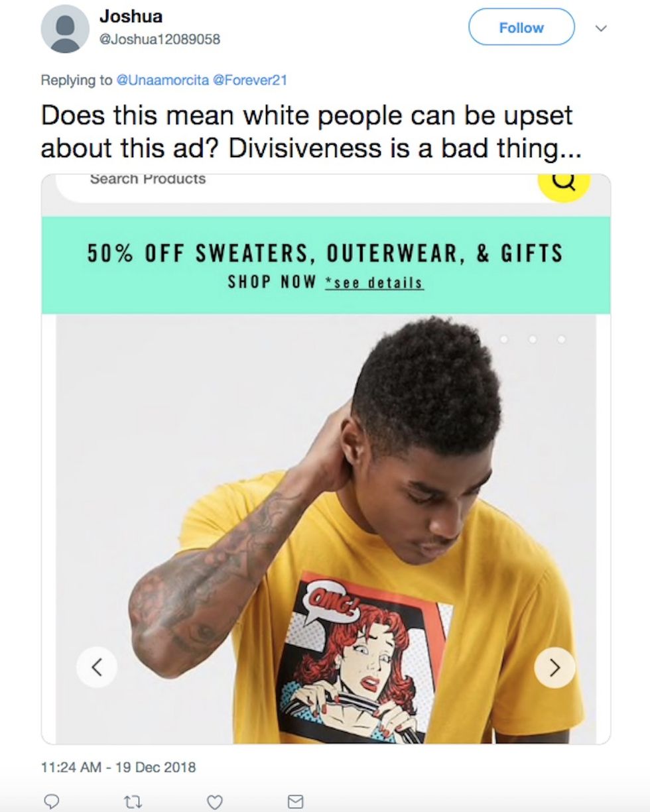
Task: Click the reply speech bubble icon
Action: pyautogui.click(x=52, y=802)
